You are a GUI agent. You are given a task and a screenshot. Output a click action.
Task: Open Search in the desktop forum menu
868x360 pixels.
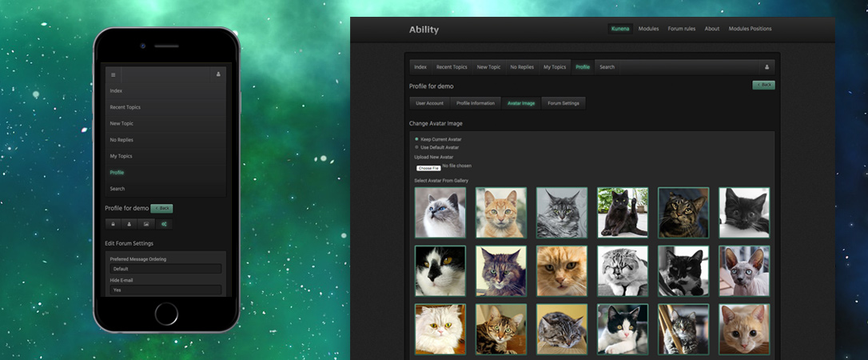(607, 67)
